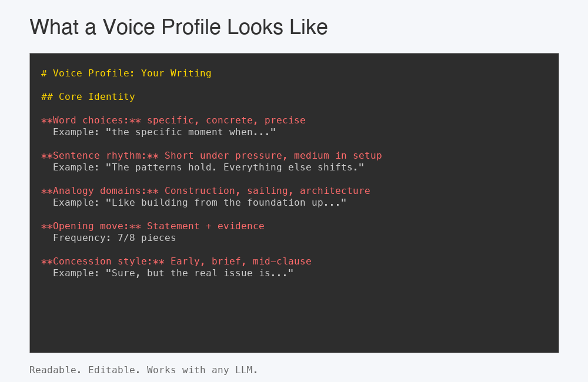Click the '**Analogy domains:**' label
The width and height of the screenshot is (588, 382).
100,191
